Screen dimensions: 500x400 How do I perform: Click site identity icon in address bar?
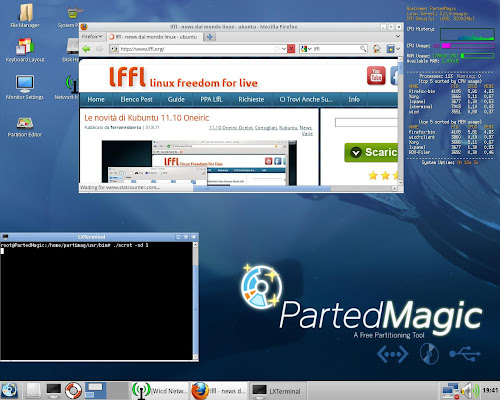click(x=114, y=49)
